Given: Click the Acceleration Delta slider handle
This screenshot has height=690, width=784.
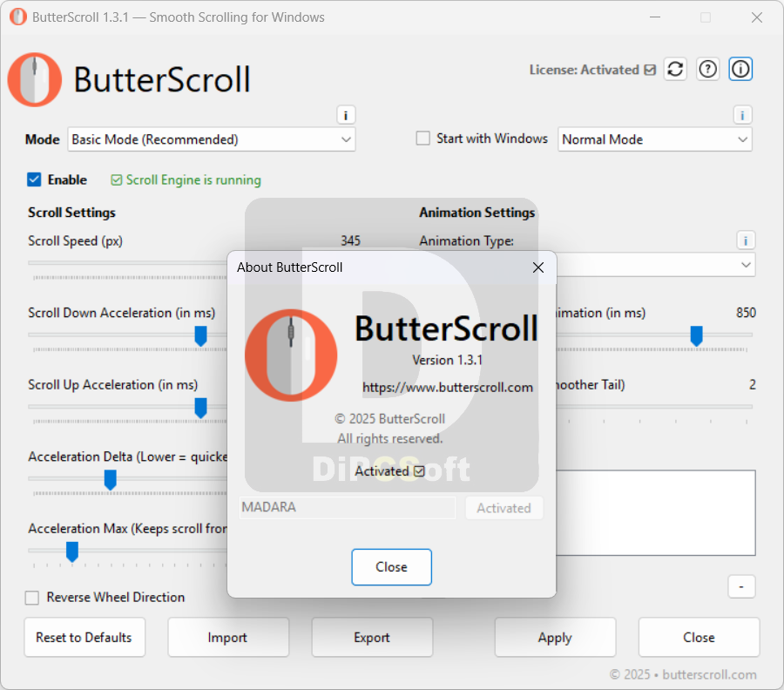Looking at the screenshot, I should pyautogui.click(x=110, y=480).
